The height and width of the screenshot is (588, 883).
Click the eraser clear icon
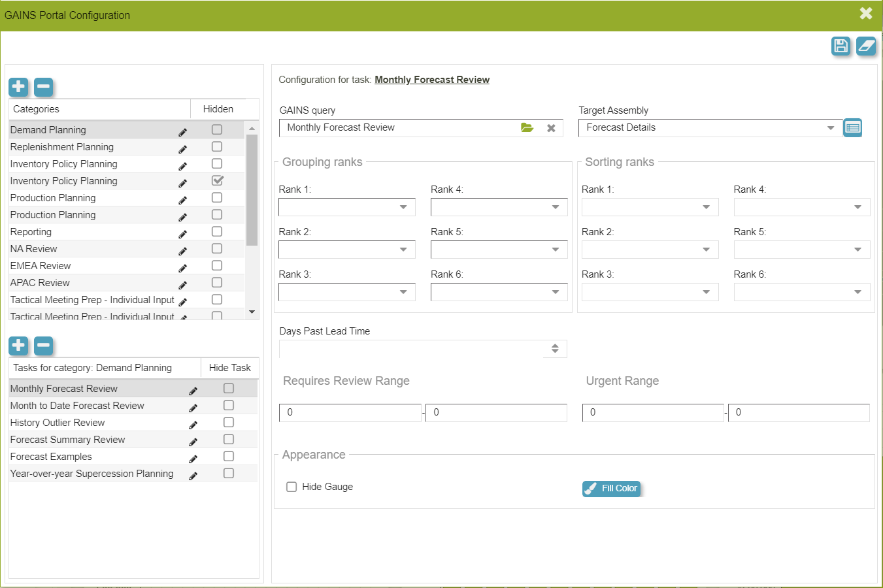click(x=866, y=46)
